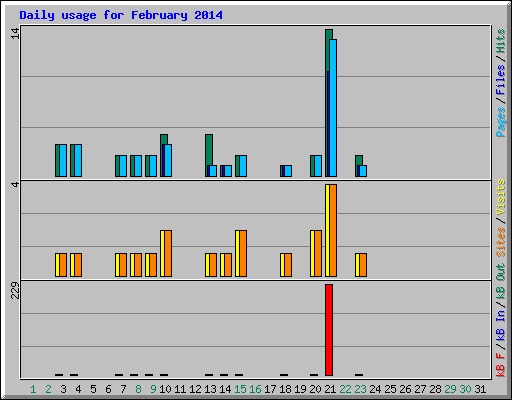Image resolution: width=512 pixels, height=400 pixels.
Task: Click day '26' on the date axis
Action: (405, 389)
